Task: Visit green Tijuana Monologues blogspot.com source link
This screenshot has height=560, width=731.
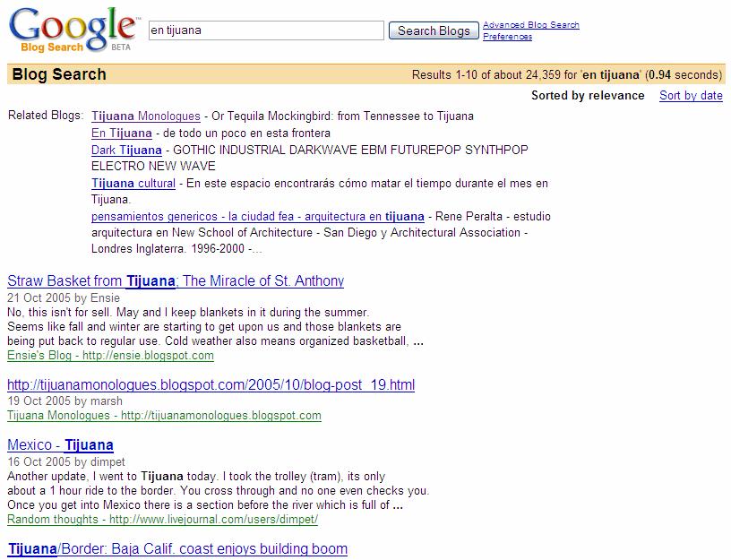Action: click(164, 416)
